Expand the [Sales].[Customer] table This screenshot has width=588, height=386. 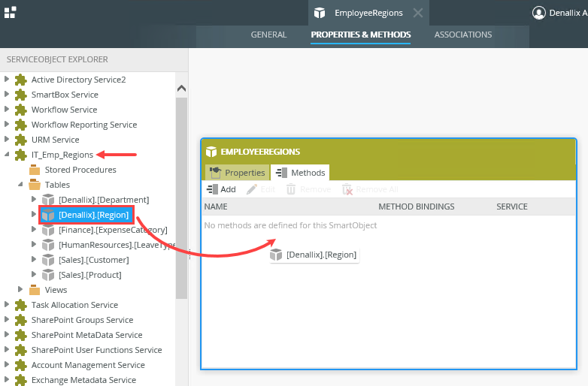coord(34,259)
